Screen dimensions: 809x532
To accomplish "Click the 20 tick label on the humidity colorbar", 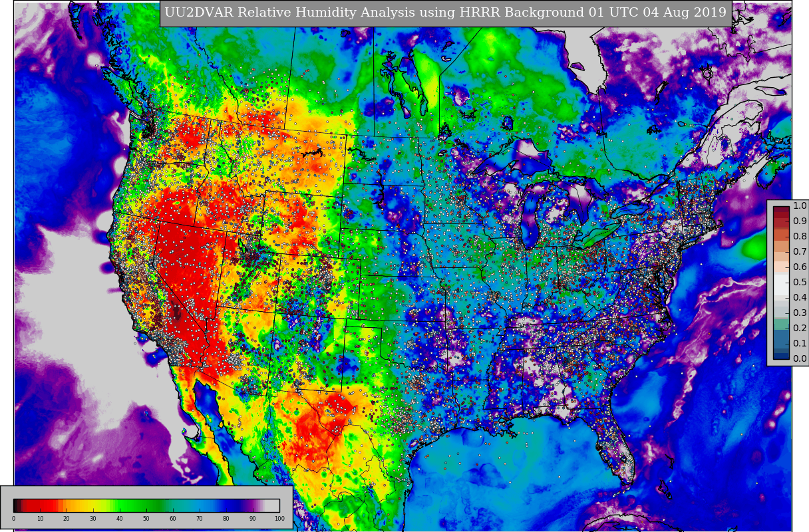I will [x=67, y=519].
